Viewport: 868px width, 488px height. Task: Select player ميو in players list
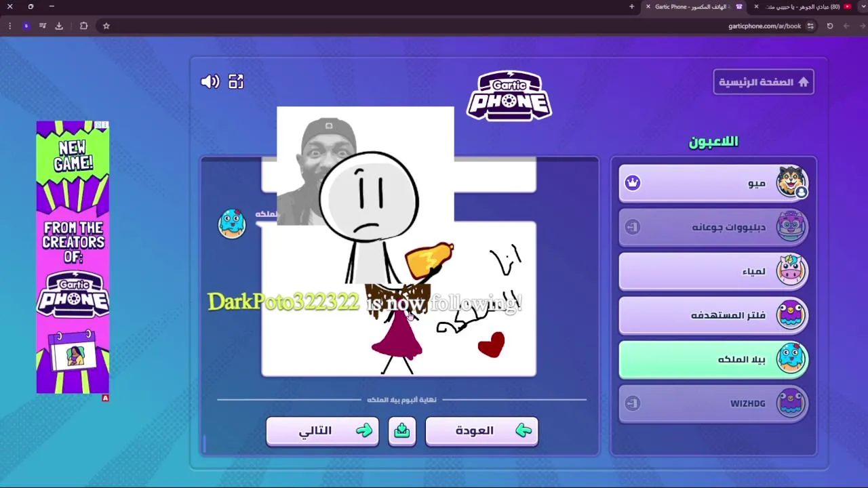(713, 183)
